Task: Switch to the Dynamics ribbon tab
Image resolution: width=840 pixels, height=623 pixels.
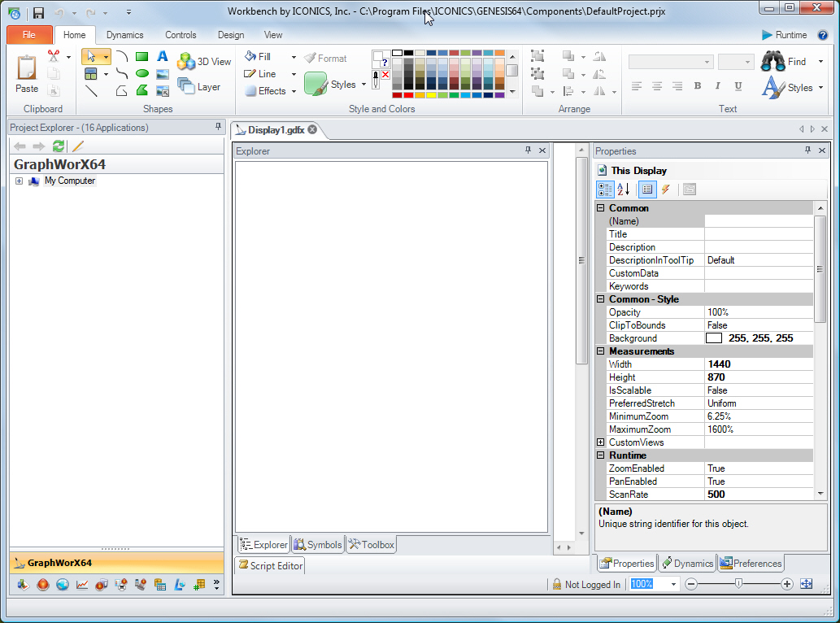Action: (x=124, y=35)
